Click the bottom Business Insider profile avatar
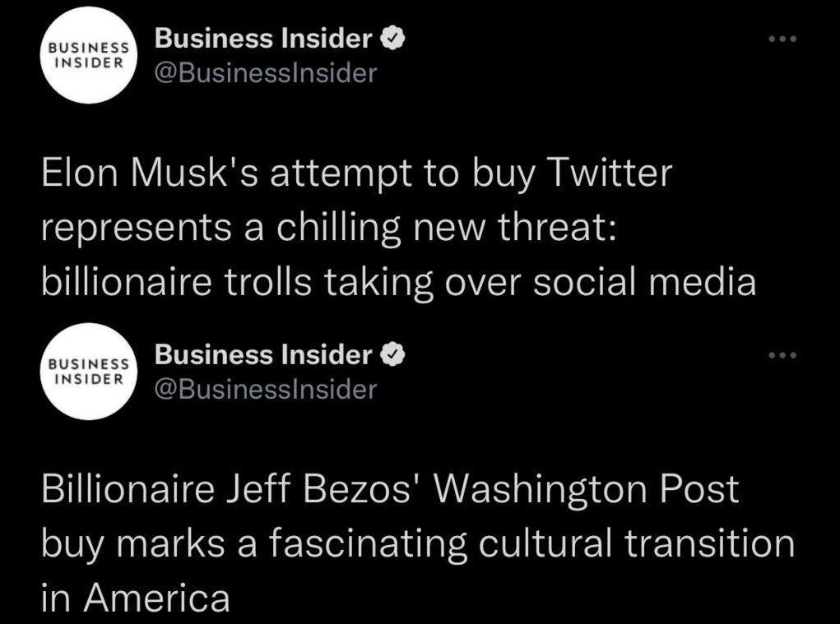840x624 pixels. pyautogui.click(x=87, y=373)
